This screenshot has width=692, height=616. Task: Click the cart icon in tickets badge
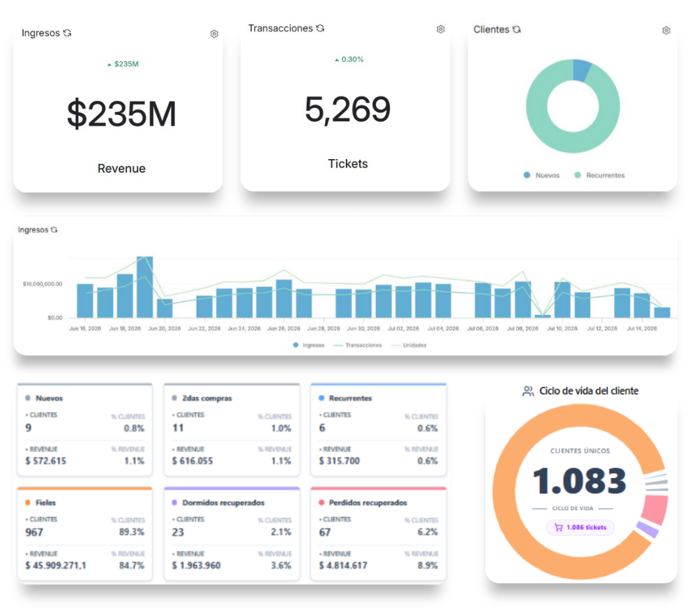559,527
